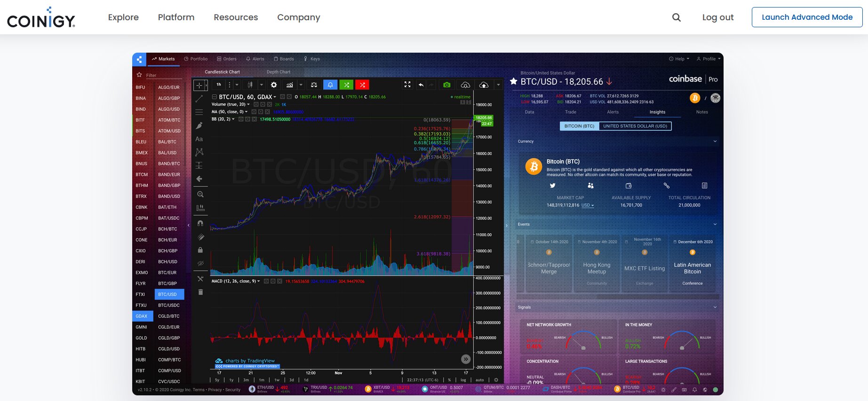Open the Explore menu
The image size is (868, 401).
click(x=123, y=17)
